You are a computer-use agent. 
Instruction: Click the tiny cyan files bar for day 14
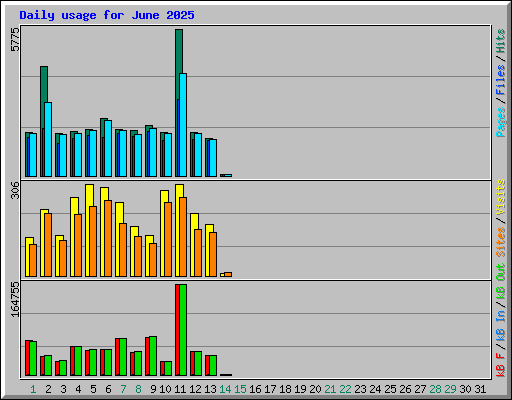[x=228, y=175]
